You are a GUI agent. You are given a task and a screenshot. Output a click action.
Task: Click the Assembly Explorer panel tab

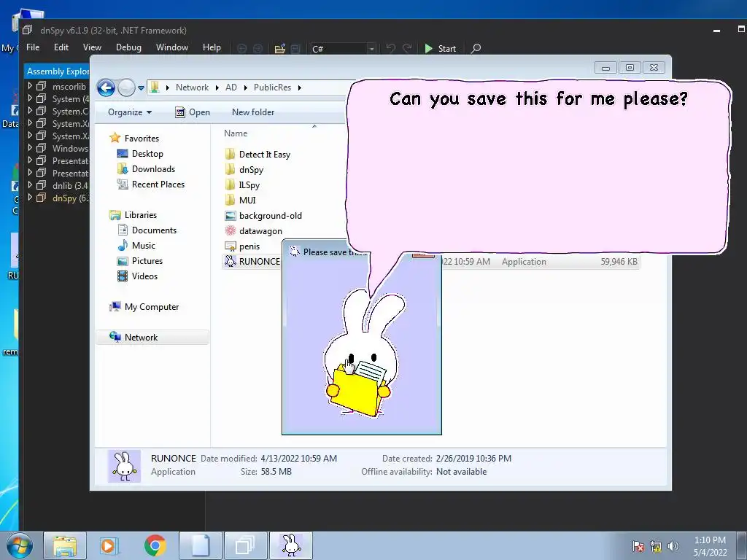[57, 71]
